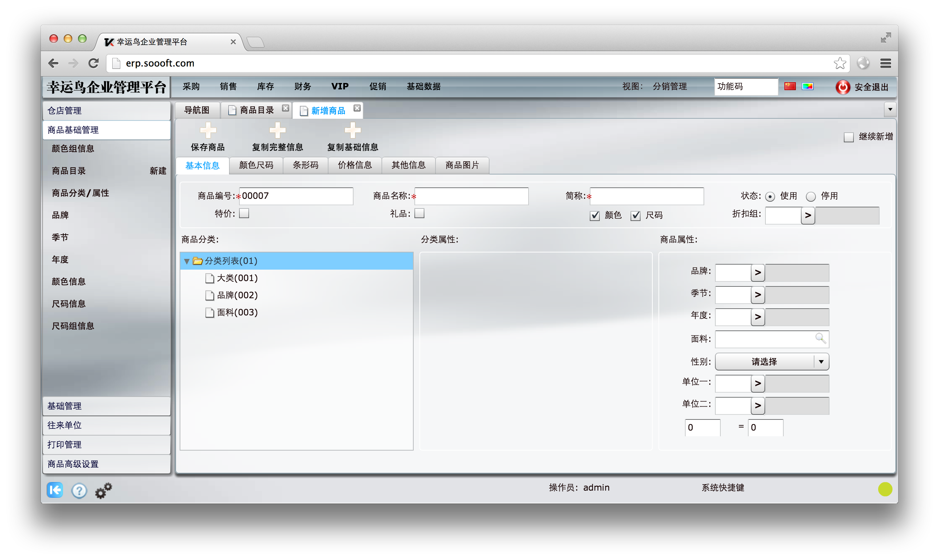The width and height of the screenshot is (939, 560).
Task: Open the 采购 top menu
Action: tap(191, 87)
